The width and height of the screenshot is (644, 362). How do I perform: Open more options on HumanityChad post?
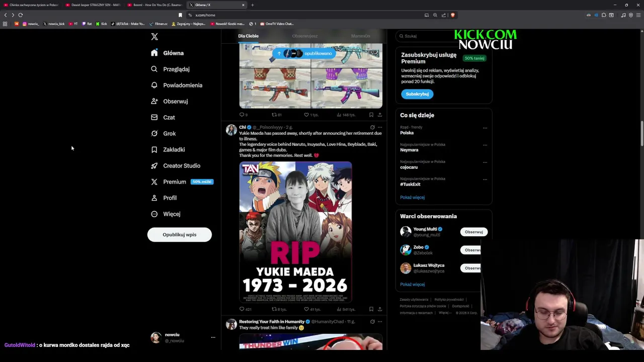(x=380, y=322)
